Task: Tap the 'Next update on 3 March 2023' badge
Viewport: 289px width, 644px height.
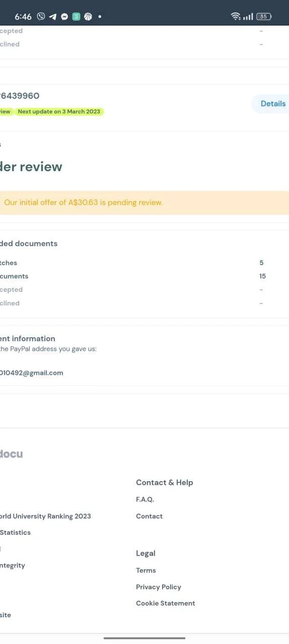Action: tap(59, 112)
